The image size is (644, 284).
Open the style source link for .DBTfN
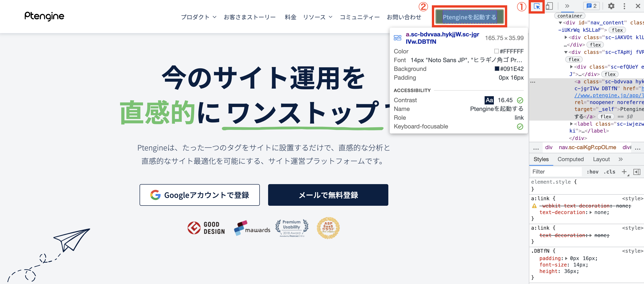[x=632, y=251]
